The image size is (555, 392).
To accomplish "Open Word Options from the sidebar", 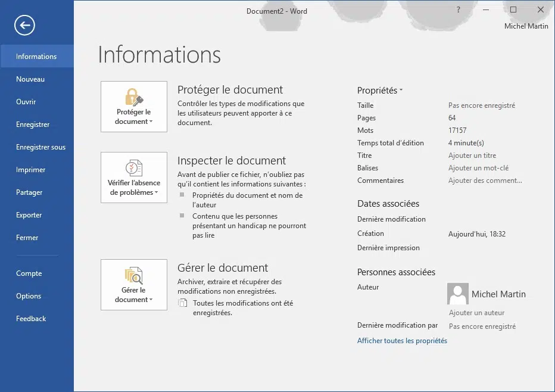I will point(37,296).
